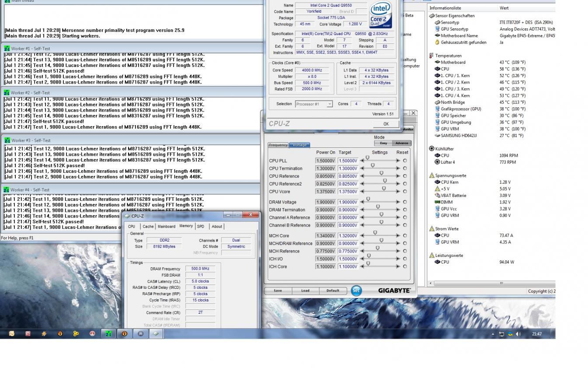588x368 pixels.
Task: Select the CPU PLL reset radio button
Action: click(x=405, y=161)
